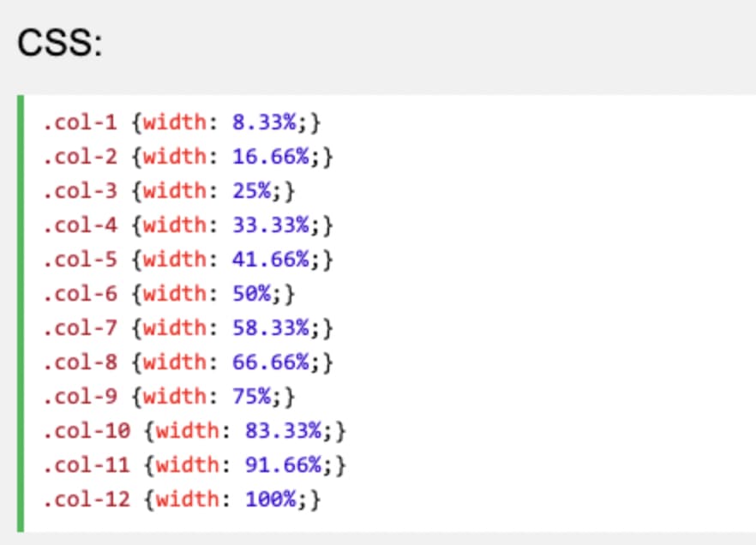Click the .col-5 selector
The width and height of the screenshot is (756, 545).
[79, 260]
